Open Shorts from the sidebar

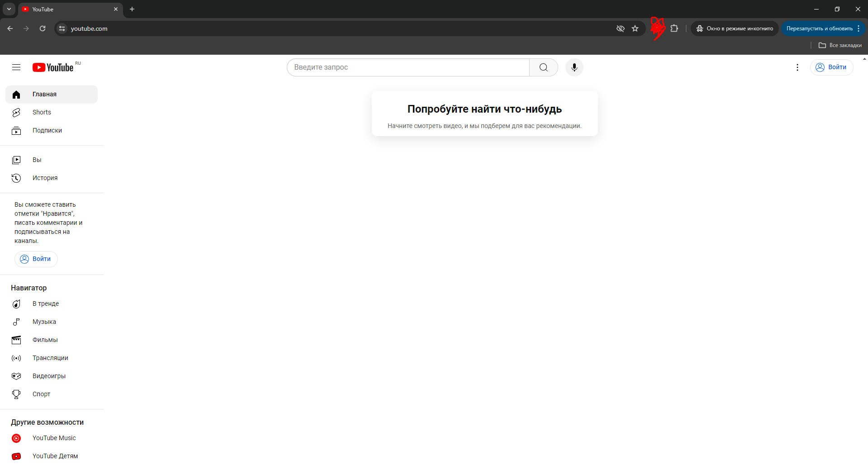point(42,113)
